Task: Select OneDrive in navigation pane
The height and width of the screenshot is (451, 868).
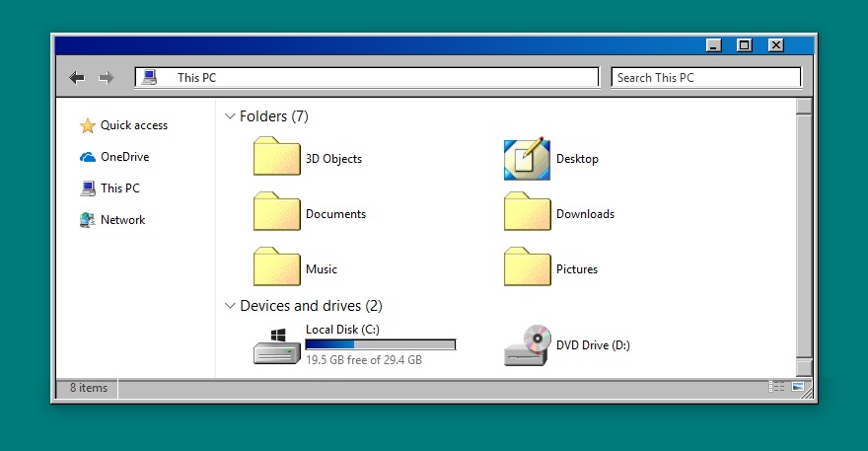Action: 124,157
